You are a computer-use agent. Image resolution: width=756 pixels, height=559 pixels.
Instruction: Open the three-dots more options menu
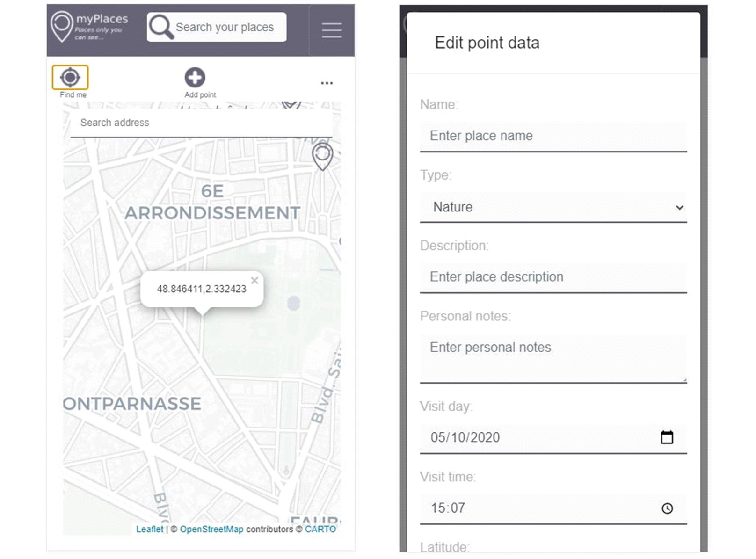pos(327,83)
